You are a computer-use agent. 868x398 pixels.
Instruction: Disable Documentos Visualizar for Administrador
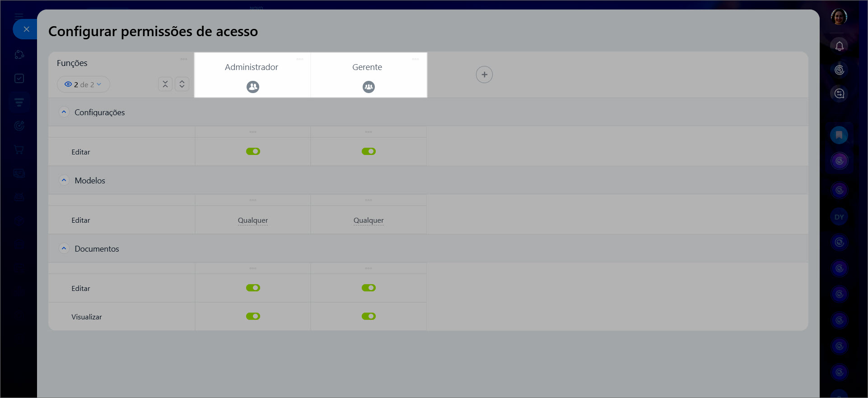tap(253, 316)
